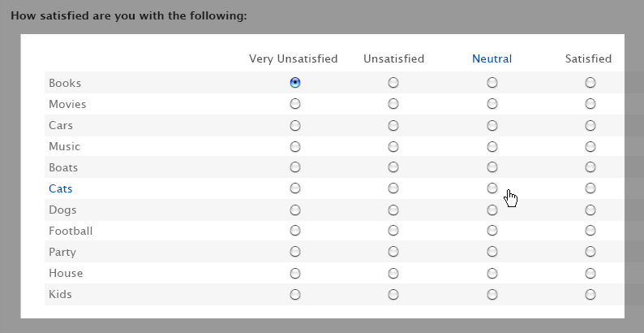Select Very Unsatisfied for Books

(295, 83)
